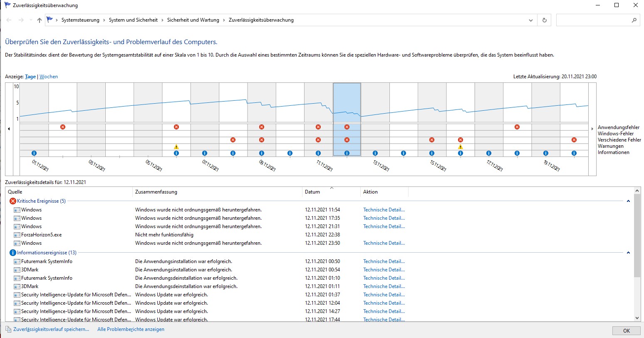The width and height of the screenshot is (644, 338).
Task: Switch chart view to Tage
Action: pyautogui.click(x=30, y=77)
